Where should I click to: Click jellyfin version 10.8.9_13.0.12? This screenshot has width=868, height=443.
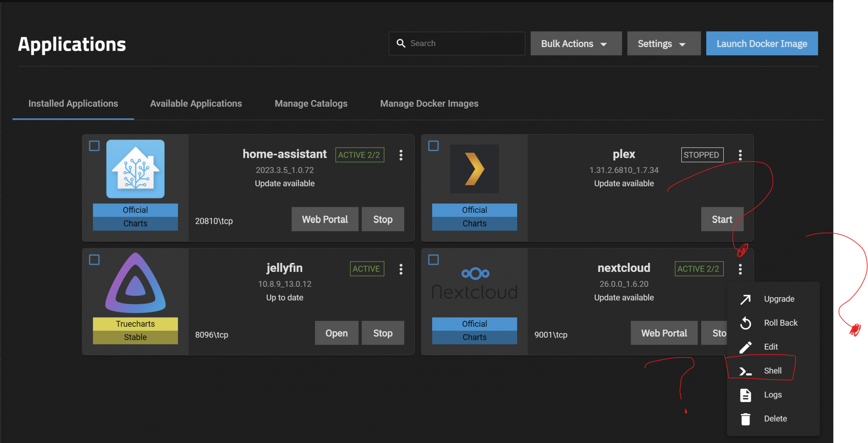coord(285,285)
